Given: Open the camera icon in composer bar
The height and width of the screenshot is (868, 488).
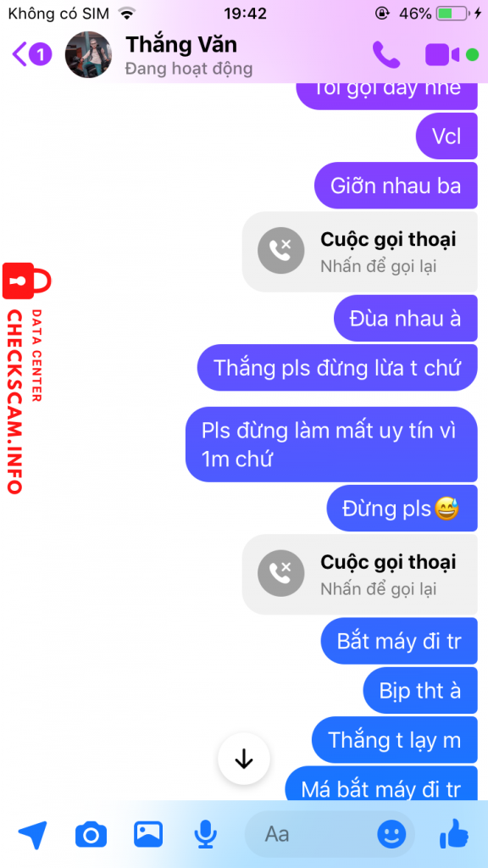Looking at the screenshot, I should 91,834.
